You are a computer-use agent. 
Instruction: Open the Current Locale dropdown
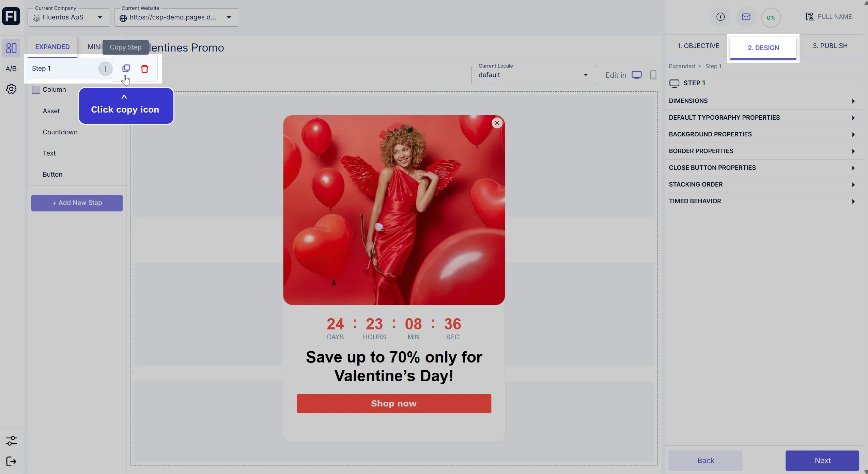pos(533,75)
